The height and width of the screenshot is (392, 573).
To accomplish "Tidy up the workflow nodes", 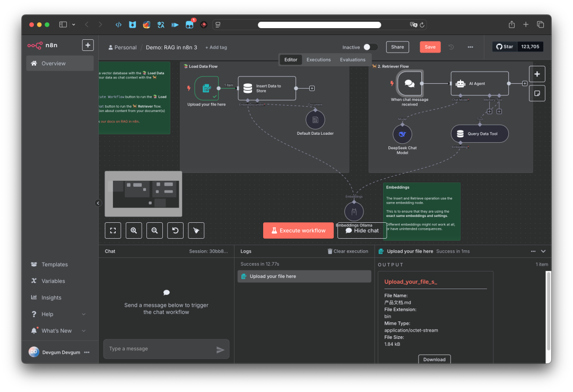I will 196,231.
